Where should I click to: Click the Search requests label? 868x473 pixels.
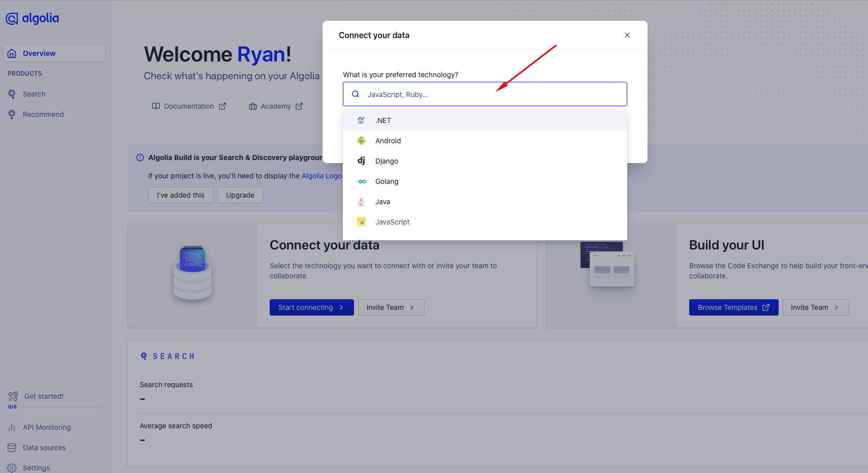[x=166, y=385]
